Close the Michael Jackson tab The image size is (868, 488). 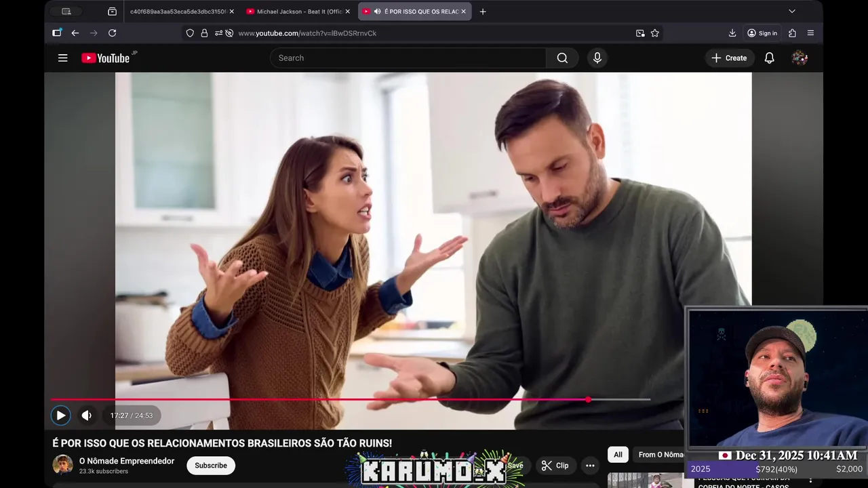(348, 12)
